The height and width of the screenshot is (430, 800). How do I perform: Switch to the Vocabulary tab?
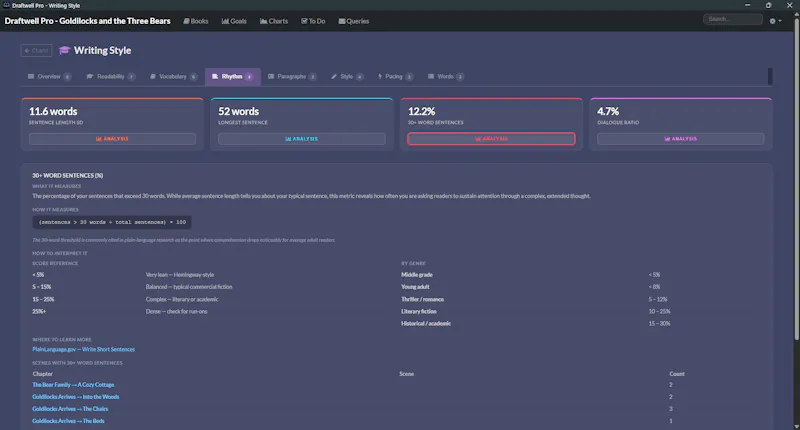pos(173,77)
